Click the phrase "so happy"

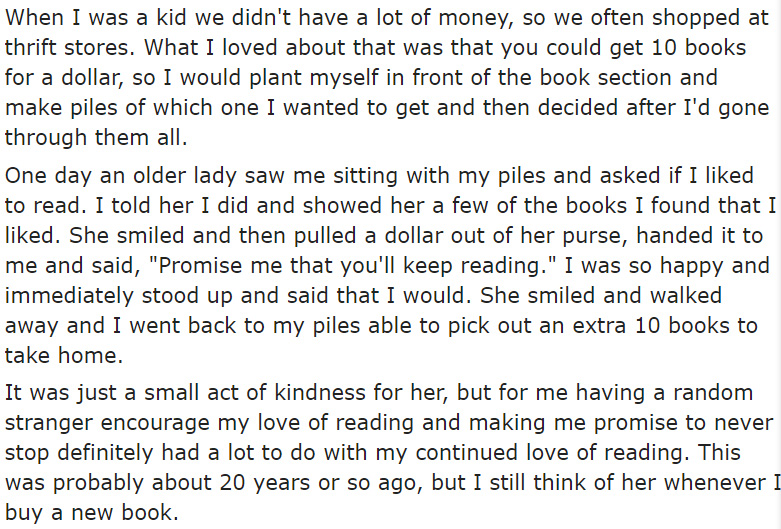(675, 265)
